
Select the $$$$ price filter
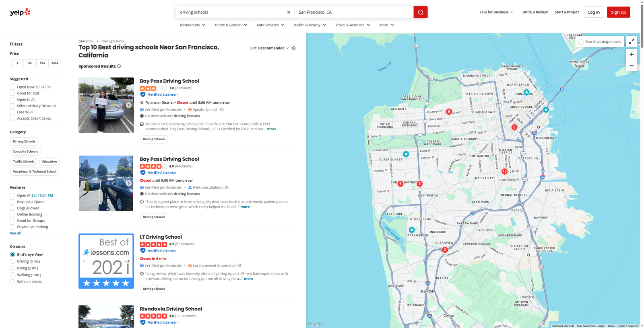(x=55, y=63)
